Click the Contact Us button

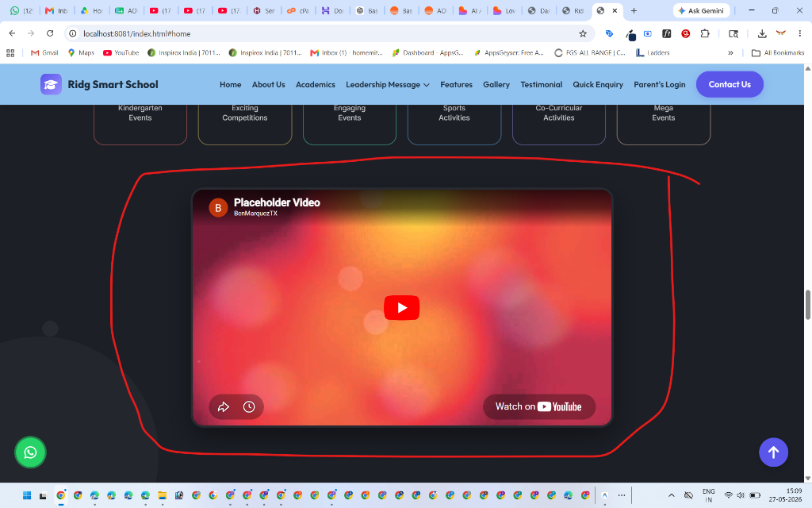(x=730, y=84)
